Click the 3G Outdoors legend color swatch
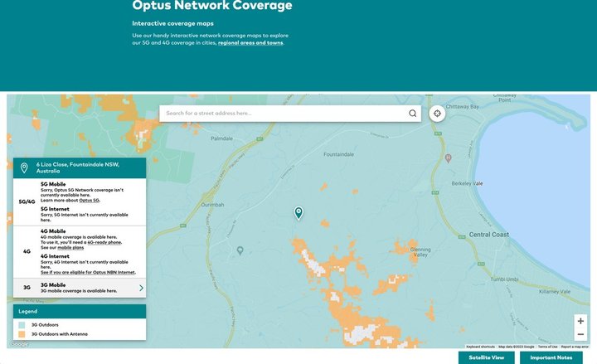This screenshot has width=597, height=364. click(22, 325)
